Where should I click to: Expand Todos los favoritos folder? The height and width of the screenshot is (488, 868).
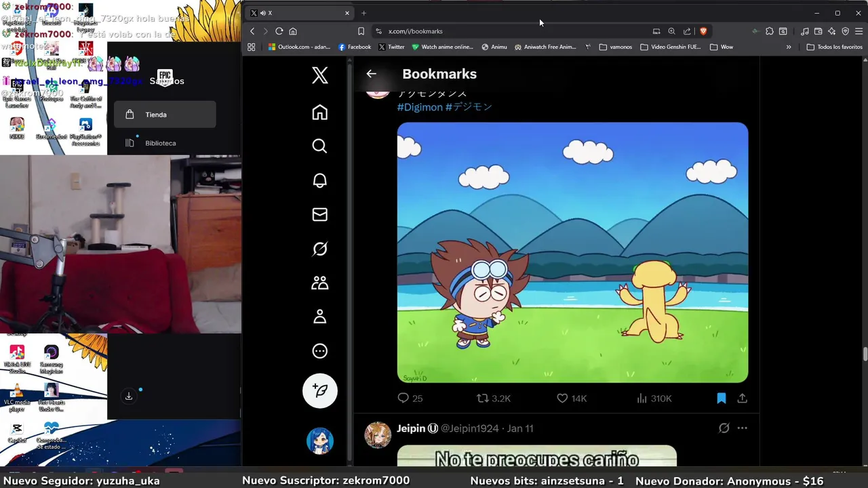pos(834,47)
